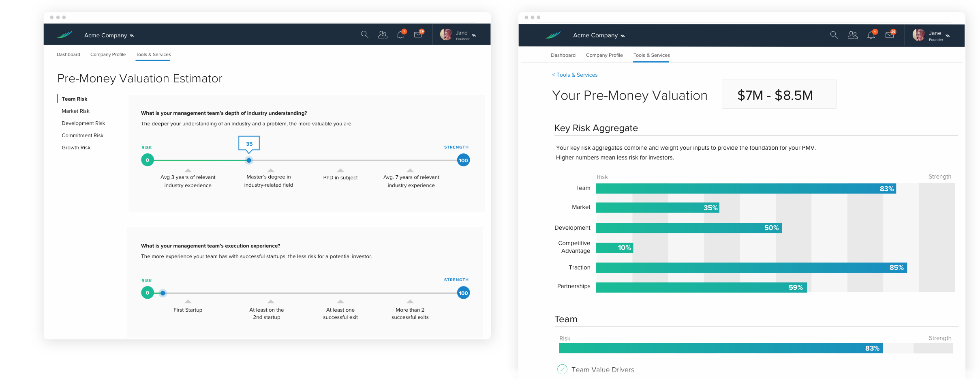This screenshot has width=980, height=392.
Task: Click the green logo in the right window
Action: tap(553, 35)
